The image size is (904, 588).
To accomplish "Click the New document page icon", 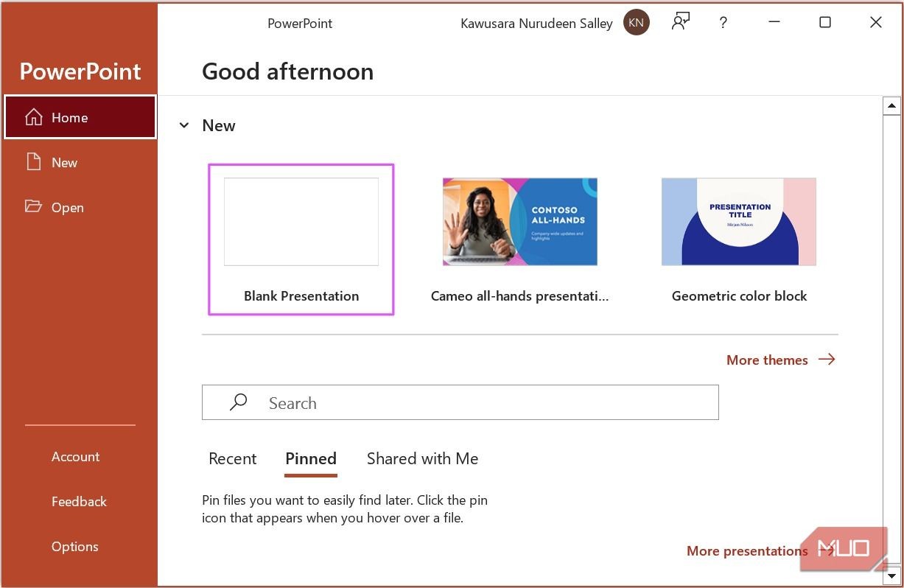I will tap(34, 162).
